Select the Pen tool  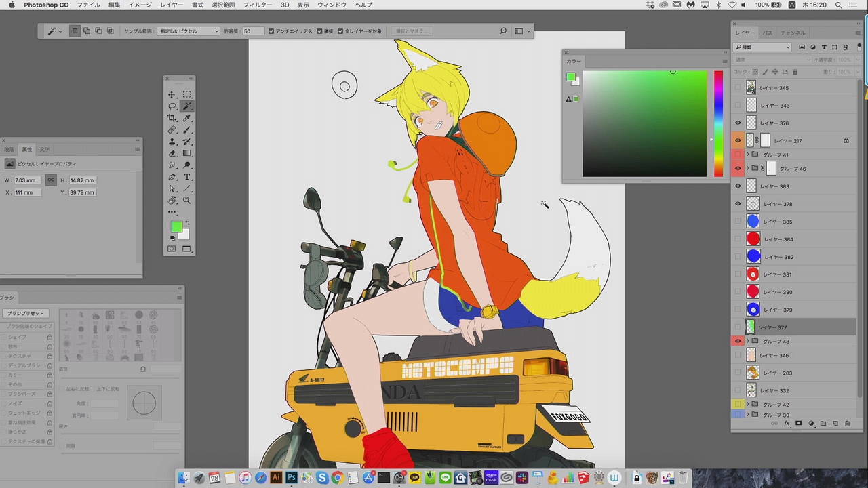tap(172, 177)
